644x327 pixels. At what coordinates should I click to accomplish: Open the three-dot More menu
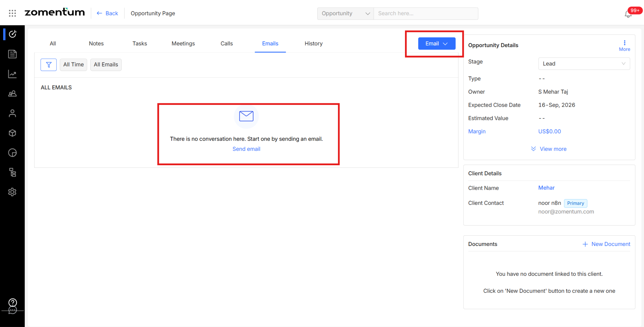pyautogui.click(x=625, y=46)
